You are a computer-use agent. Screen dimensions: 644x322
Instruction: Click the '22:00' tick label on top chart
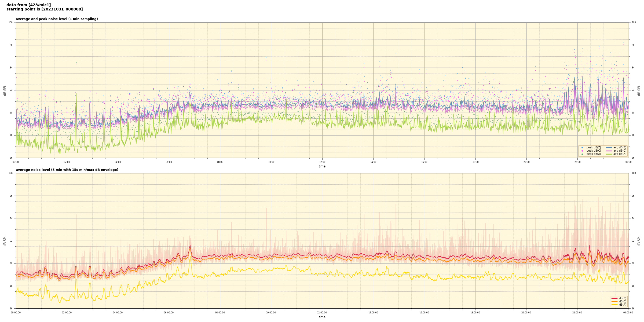(577, 162)
